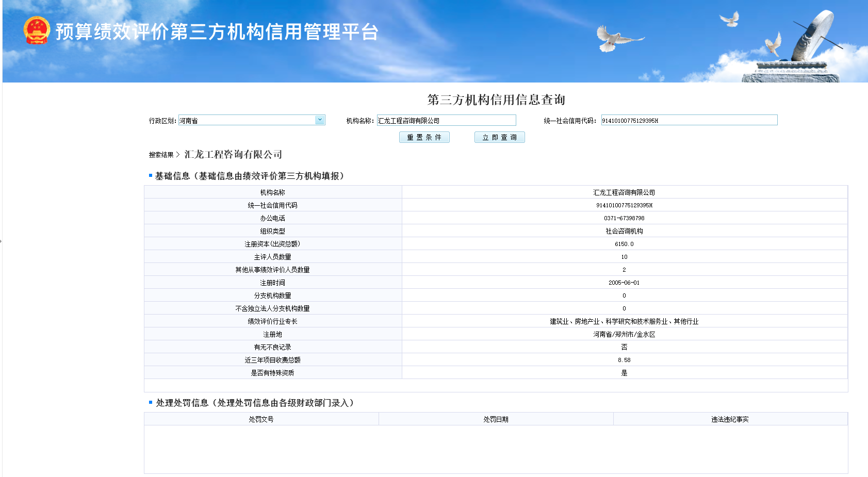The height and width of the screenshot is (477, 868).
Task: Click the office phone value 0371-67398798
Action: [x=624, y=218]
